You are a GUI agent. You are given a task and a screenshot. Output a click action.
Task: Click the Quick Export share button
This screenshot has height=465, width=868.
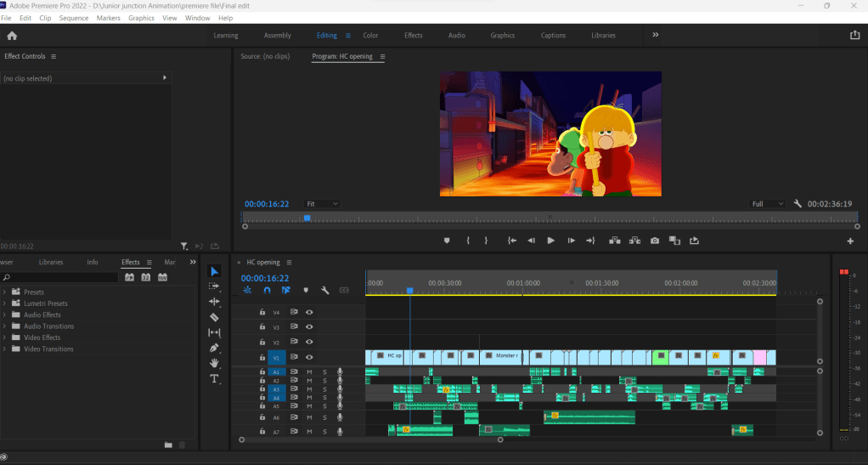pos(854,36)
